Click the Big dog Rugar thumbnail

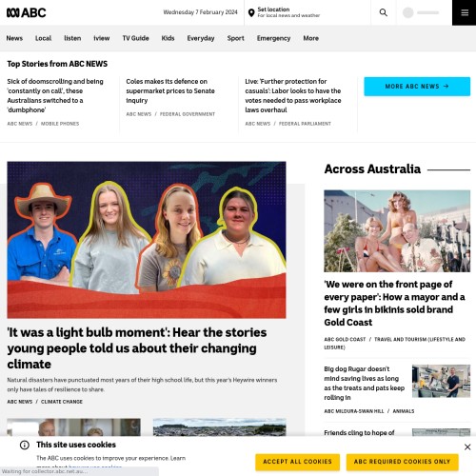tap(441, 381)
